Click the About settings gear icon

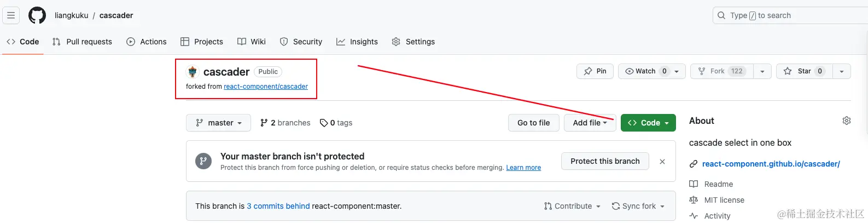point(846,121)
